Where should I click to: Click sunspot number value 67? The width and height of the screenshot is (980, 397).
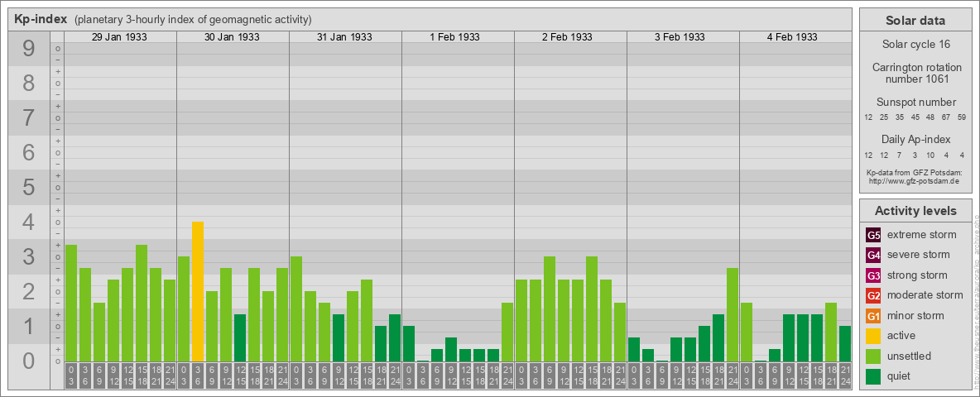click(946, 117)
